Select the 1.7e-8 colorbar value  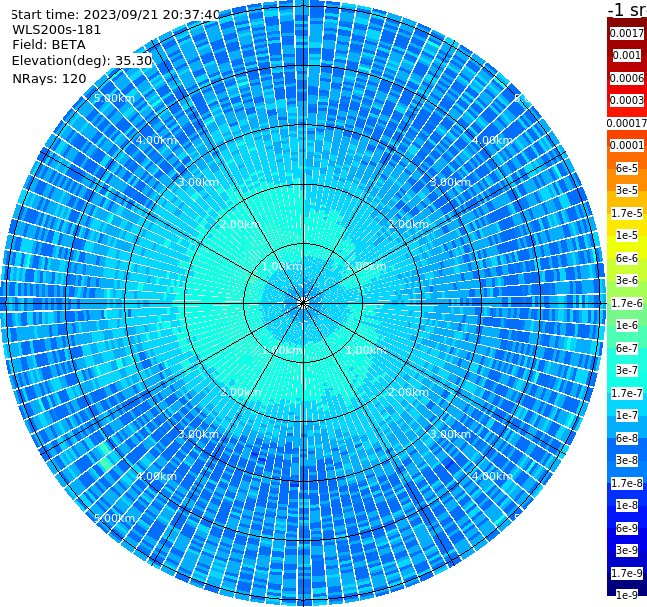click(x=627, y=483)
